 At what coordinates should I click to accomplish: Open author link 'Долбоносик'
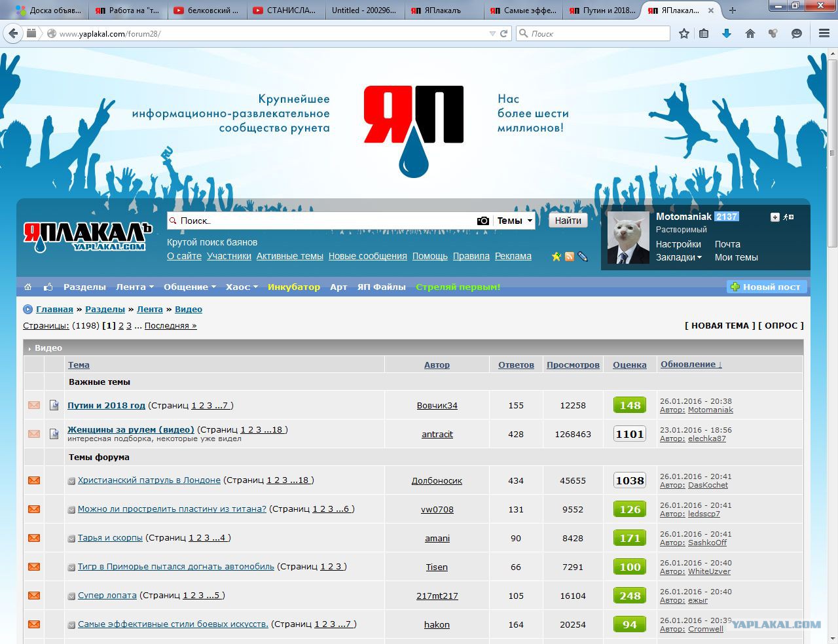pos(437,480)
